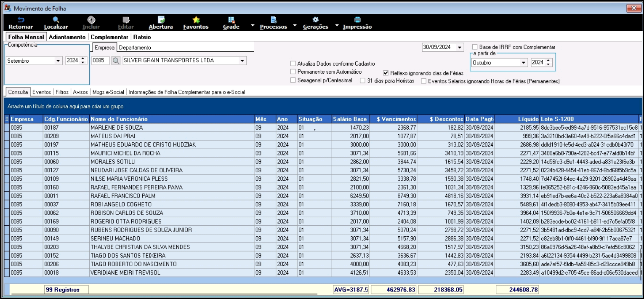Open the Avisos tab
The height and width of the screenshot is (299, 644).
(80, 92)
